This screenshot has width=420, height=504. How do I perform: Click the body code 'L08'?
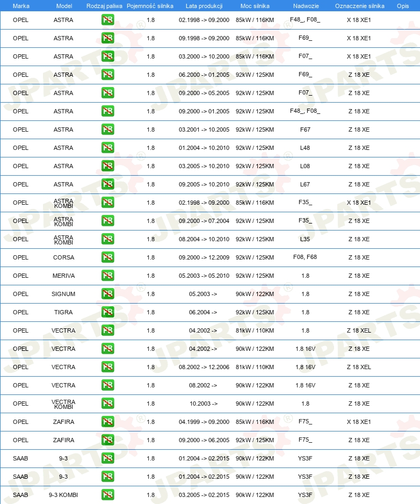pyautogui.click(x=305, y=166)
